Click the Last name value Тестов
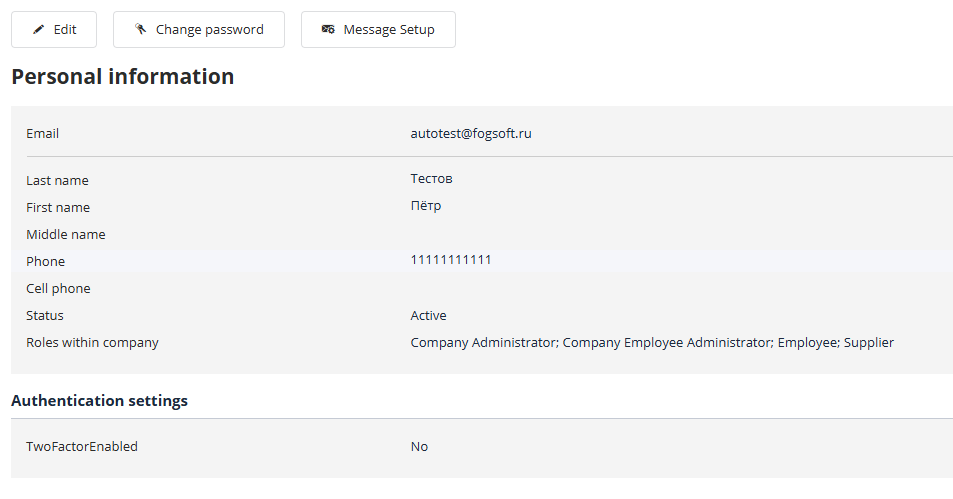 [431, 179]
